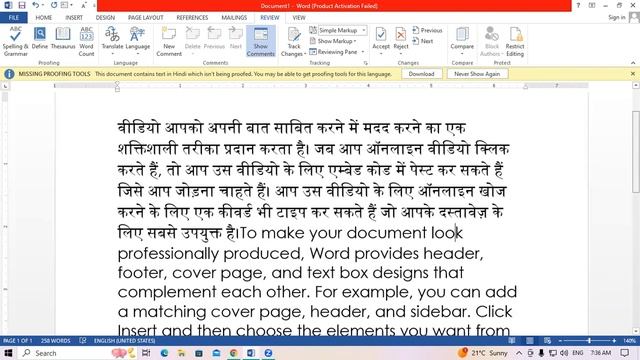The image size is (640, 360).
Task: Switch to the MAILINGS tab
Action: (x=234, y=18)
